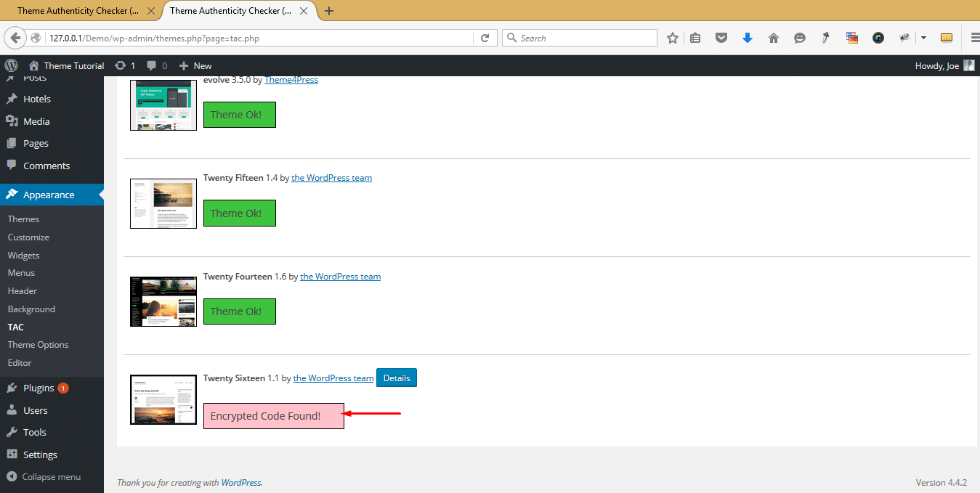Open the color wheel extension icon
Viewport: 980px width, 493px height.
pyautogui.click(x=878, y=38)
